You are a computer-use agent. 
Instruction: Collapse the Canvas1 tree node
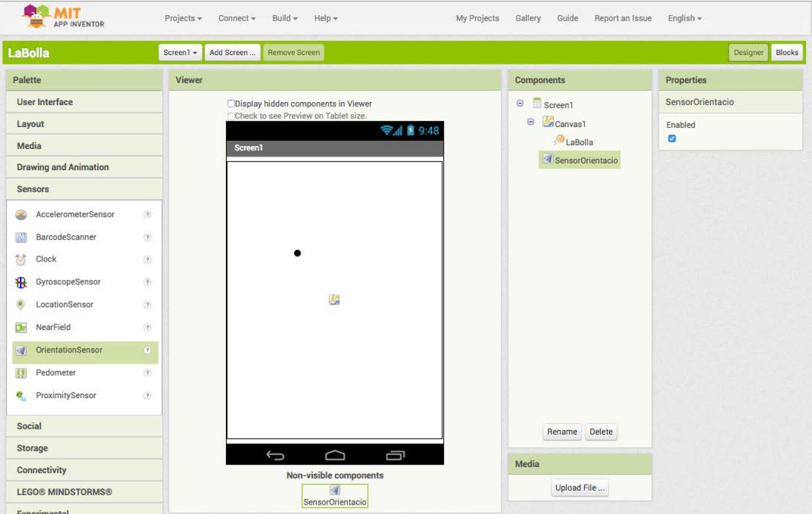(530, 123)
